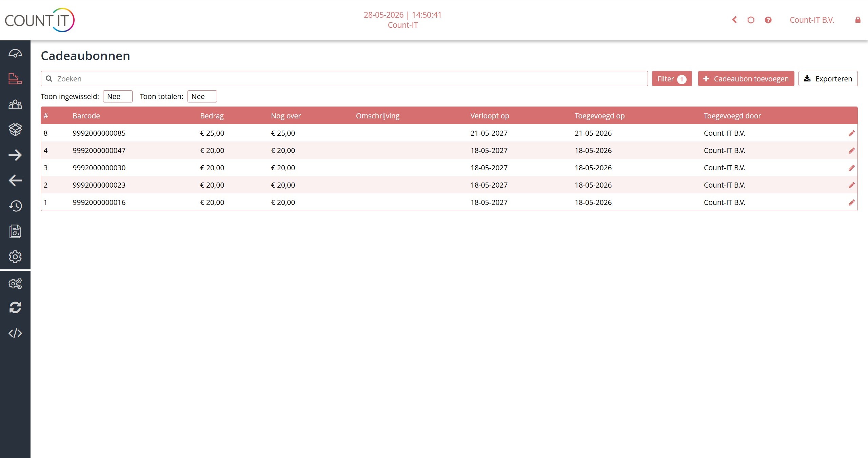Open the reports document sidebar icon
This screenshot has height=458, width=868.
coord(15,231)
